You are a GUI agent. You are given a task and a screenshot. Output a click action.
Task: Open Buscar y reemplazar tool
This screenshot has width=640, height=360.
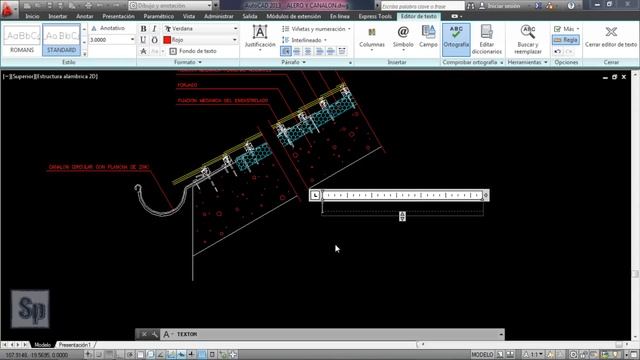coord(528,39)
